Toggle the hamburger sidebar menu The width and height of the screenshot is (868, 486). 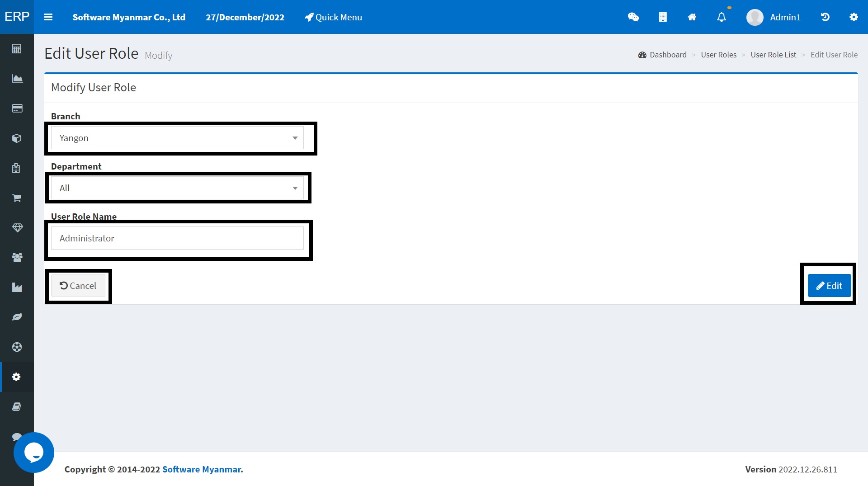click(48, 17)
